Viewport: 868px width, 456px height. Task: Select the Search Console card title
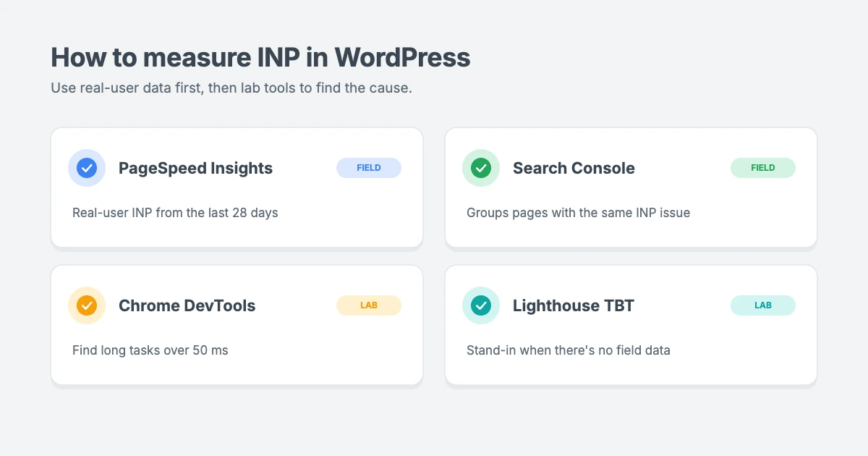(x=574, y=168)
